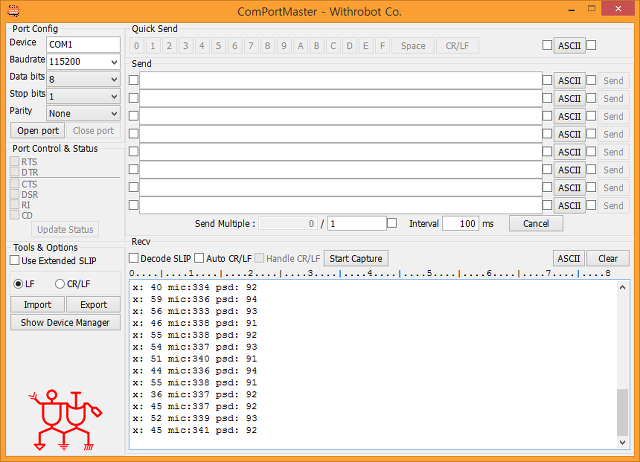Click the Recv scrollbar up arrow
Image resolution: width=640 pixels, height=462 pixels.
pos(622,287)
